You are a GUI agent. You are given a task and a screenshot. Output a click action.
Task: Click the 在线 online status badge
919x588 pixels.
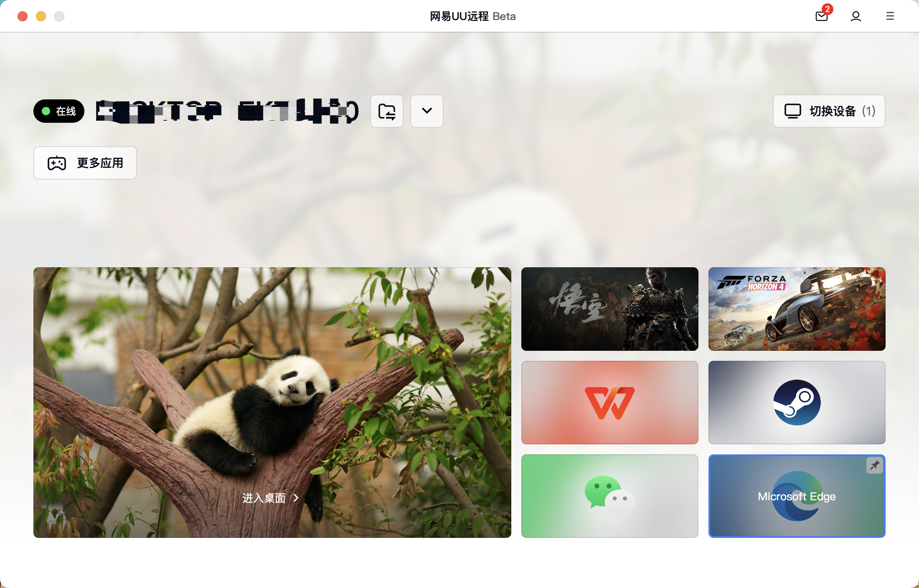59,111
